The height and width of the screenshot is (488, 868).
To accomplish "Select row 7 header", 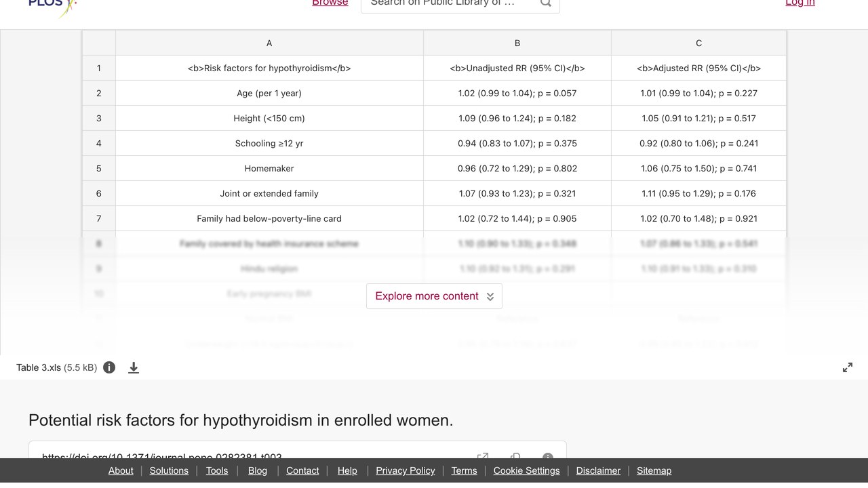I will pyautogui.click(x=99, y=218).
